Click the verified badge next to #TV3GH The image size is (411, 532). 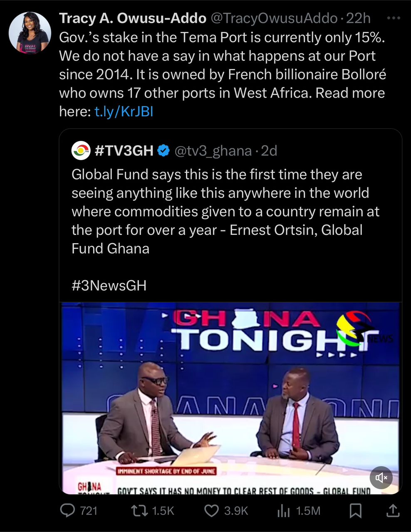coord(164,151)
